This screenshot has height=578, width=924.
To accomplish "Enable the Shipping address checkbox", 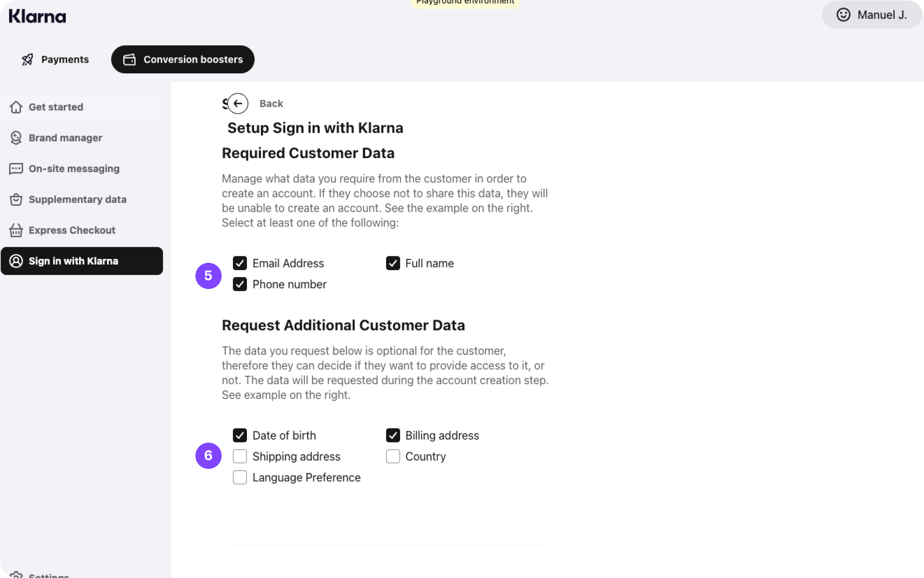I will tap(240, 456).
